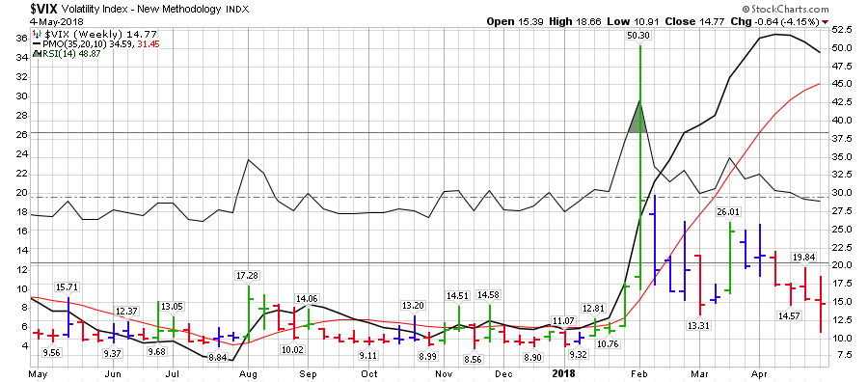Click the Apr label on time axis
The image size is (868, 382).
click(x=760, y=373)
